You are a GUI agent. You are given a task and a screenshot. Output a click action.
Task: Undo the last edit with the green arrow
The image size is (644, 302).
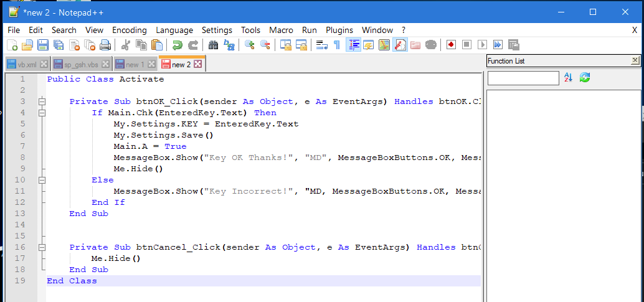[178, 45]
